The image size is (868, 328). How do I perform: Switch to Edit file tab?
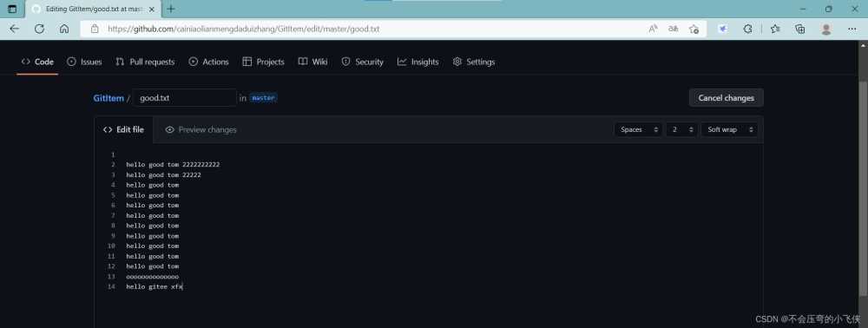click(123, 129)
